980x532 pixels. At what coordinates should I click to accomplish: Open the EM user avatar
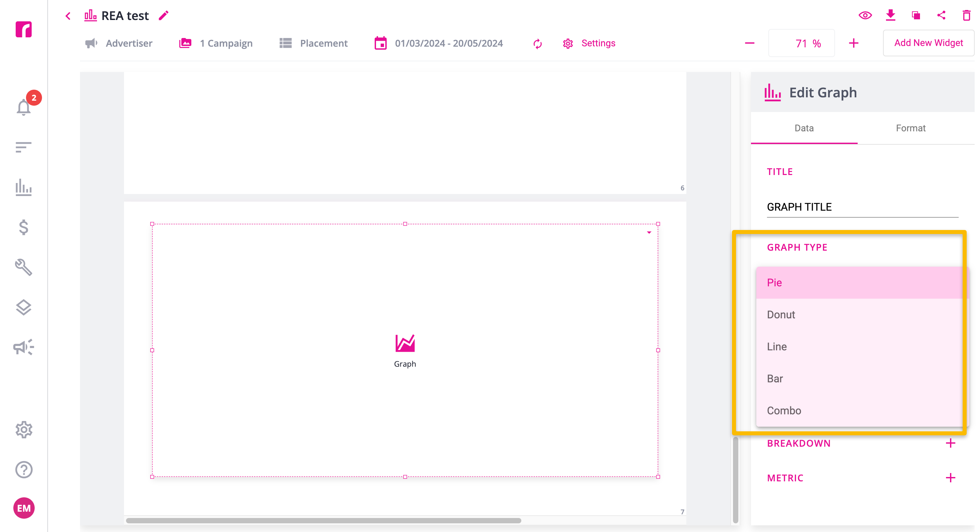click(24, 508)
